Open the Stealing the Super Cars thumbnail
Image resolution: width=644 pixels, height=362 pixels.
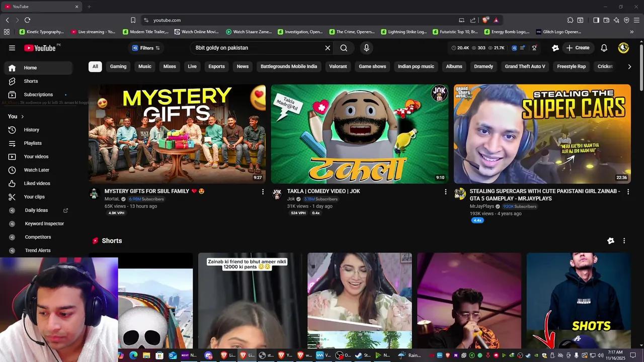coord(542,134)
